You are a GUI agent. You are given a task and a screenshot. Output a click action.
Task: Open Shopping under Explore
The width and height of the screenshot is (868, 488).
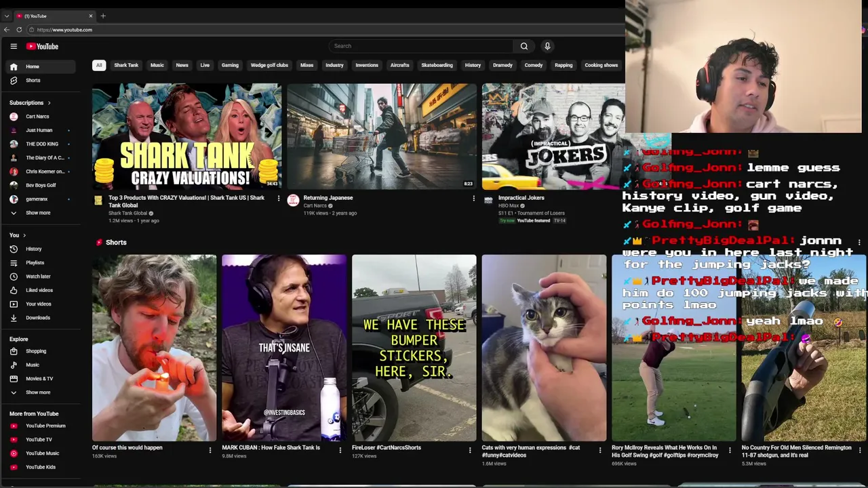point(41,351)
